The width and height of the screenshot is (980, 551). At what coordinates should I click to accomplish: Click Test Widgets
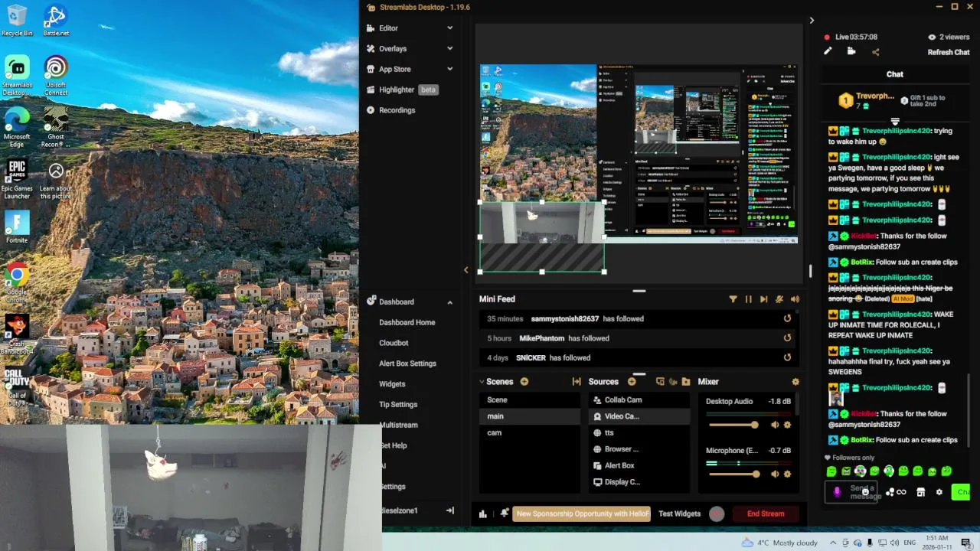coord(679,514)
